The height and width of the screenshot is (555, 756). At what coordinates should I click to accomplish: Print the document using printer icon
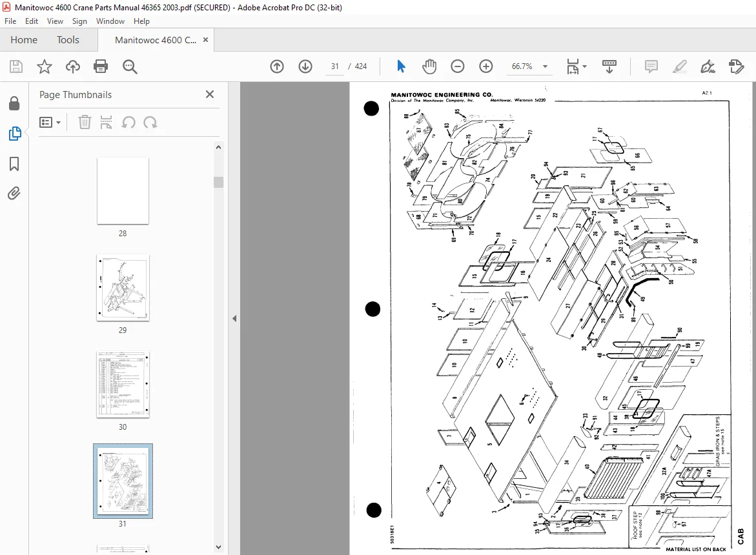point(101,66)
